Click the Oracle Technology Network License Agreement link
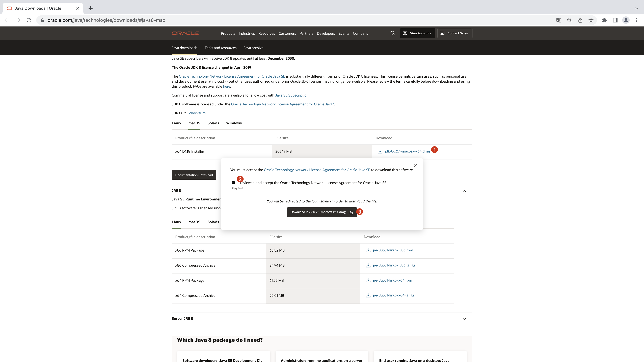644x362 pixels. click(317, 170)
